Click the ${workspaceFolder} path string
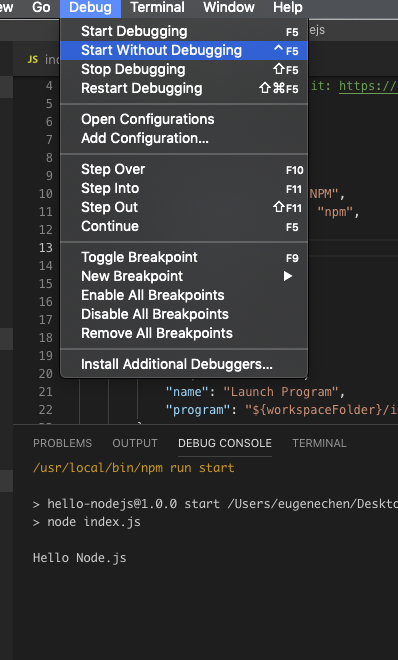This screenshot has height=660, width=398. [321, 410]
